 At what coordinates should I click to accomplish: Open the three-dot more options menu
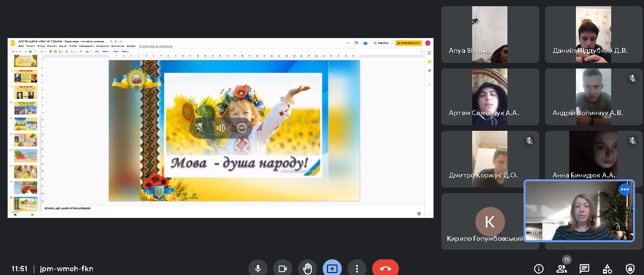(357, 269)
